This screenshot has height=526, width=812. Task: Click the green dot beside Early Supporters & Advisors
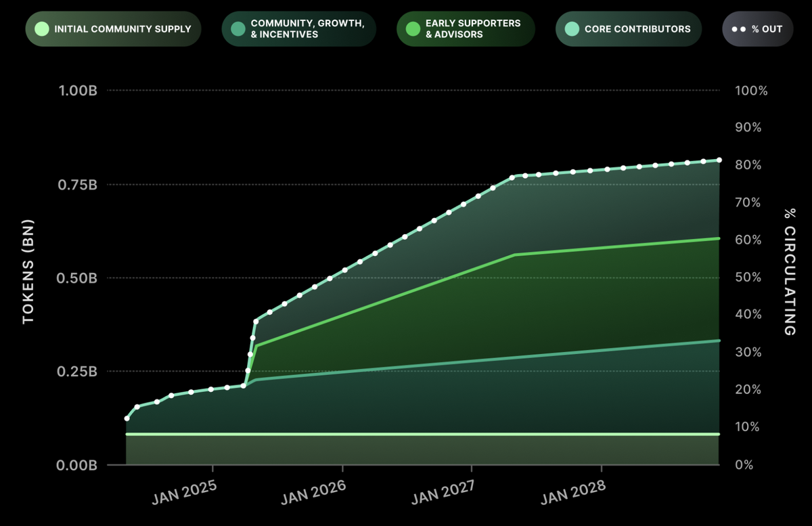point(411,29)
